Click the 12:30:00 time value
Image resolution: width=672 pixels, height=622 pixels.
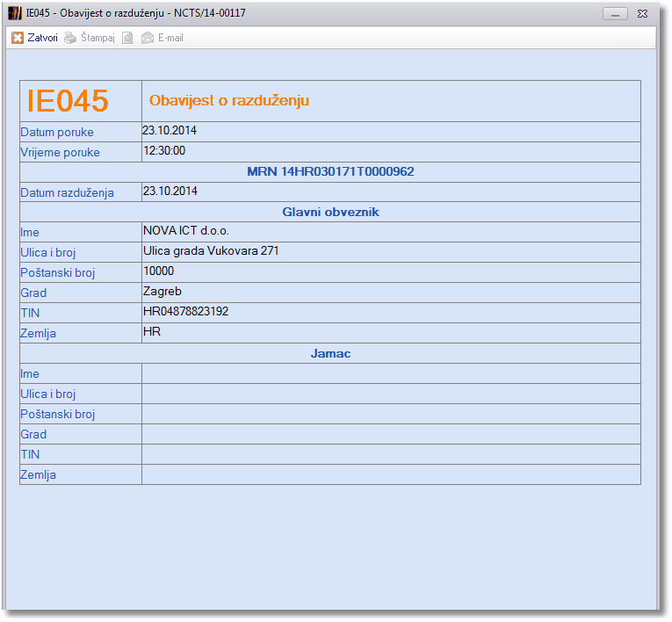pyautogui.click(x=164, y=150)
